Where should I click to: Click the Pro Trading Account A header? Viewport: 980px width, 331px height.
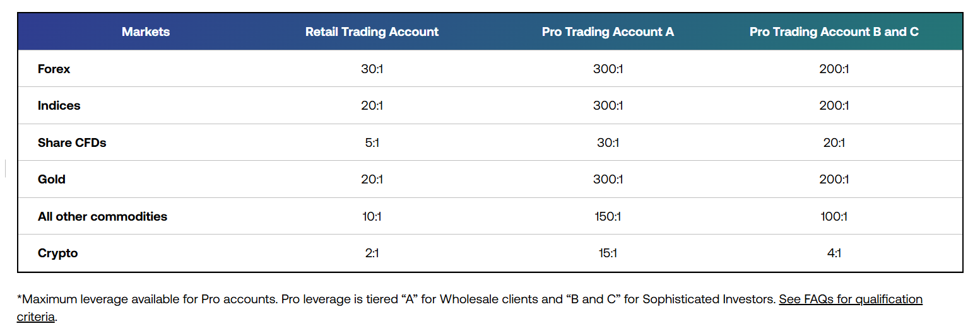(608, 32)
